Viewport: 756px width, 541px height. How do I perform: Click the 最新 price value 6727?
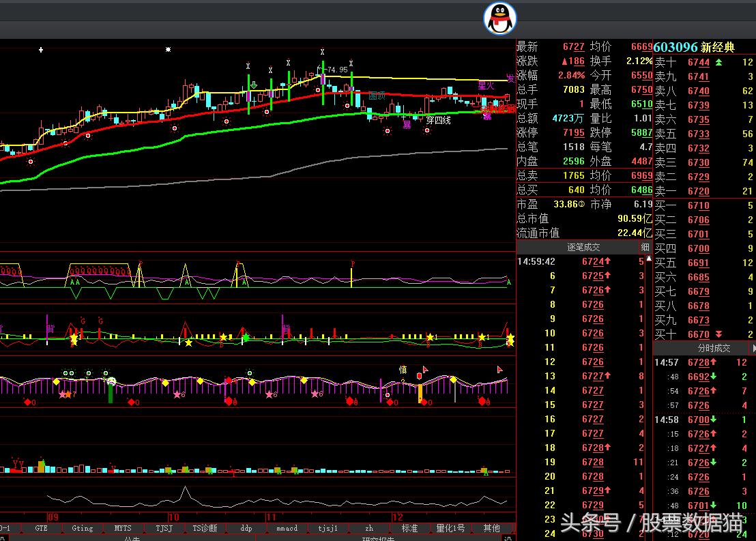574,47
